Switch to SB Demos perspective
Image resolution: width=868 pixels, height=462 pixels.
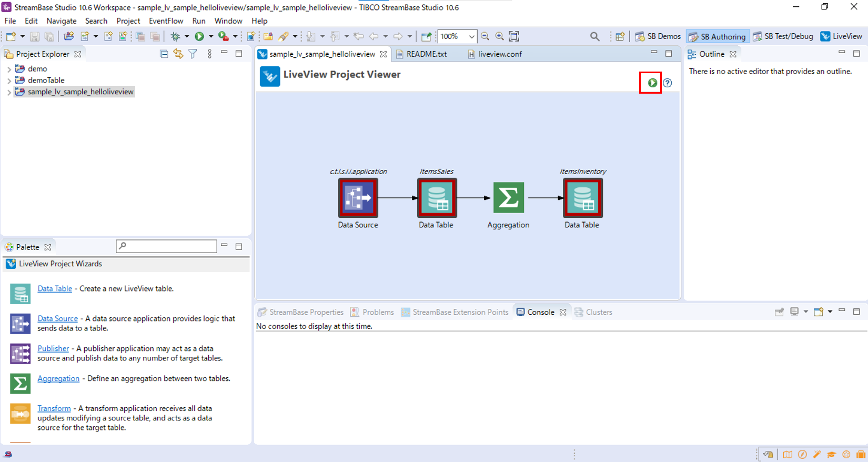[658, 36]
